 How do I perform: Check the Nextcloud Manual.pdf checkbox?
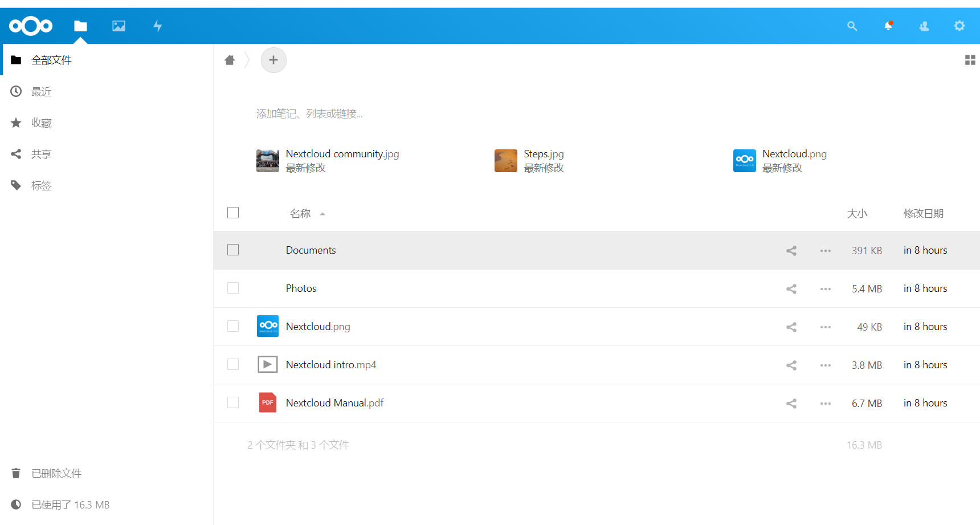[x=233, y=402]
